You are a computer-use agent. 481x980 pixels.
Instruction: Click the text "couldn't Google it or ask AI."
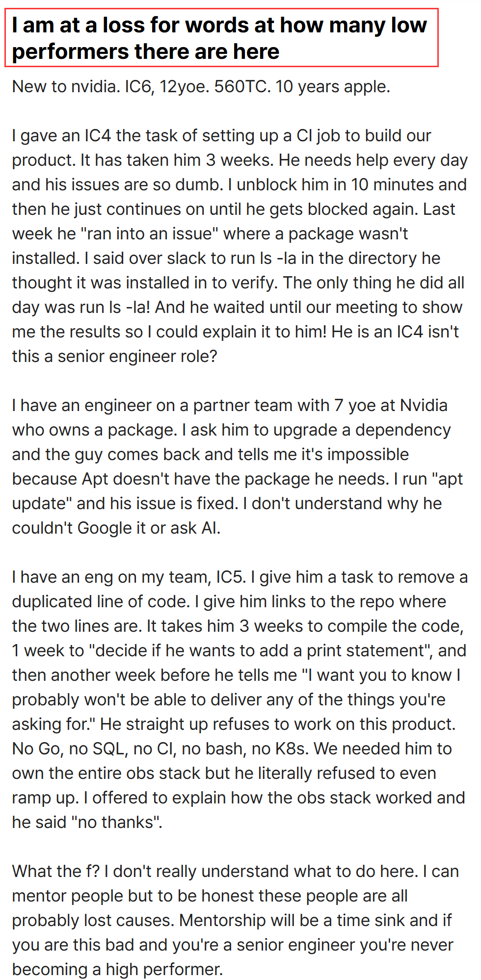[116, 528]
